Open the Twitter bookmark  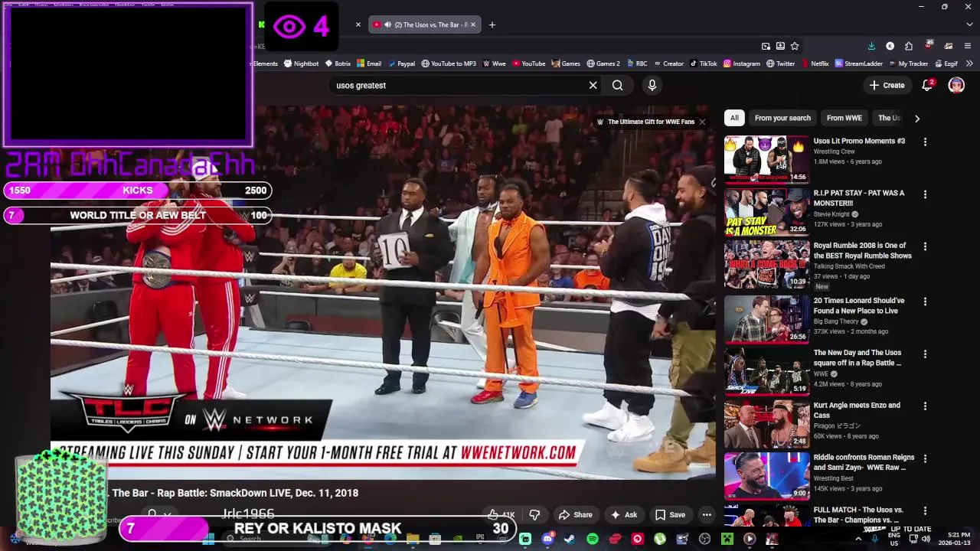(x=780, y=64)
